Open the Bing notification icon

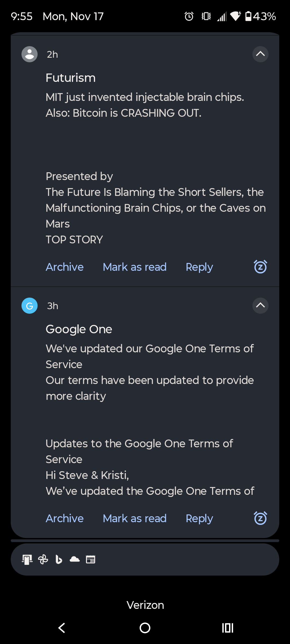(59, 559)
